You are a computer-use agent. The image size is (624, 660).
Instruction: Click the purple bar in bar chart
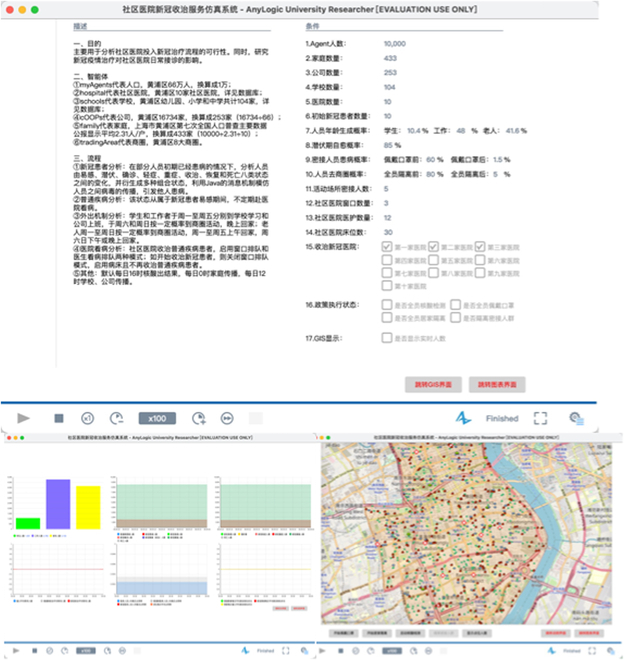(x=58, y=504)
